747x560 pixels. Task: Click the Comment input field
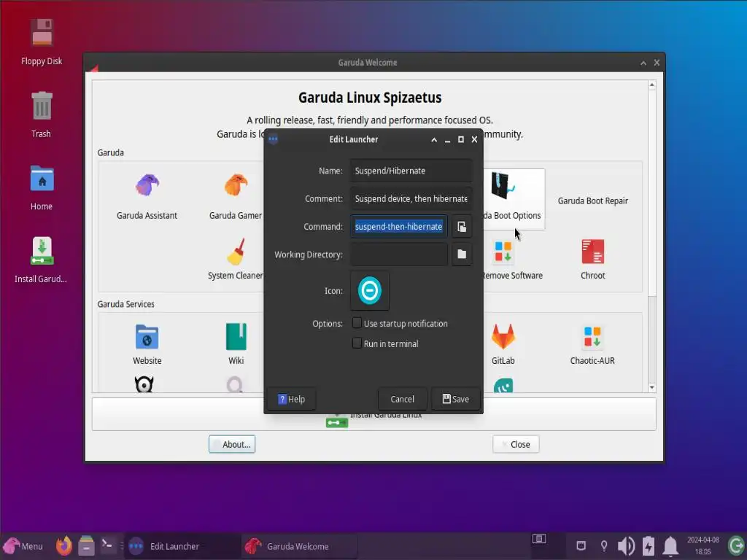coord(411,198)
